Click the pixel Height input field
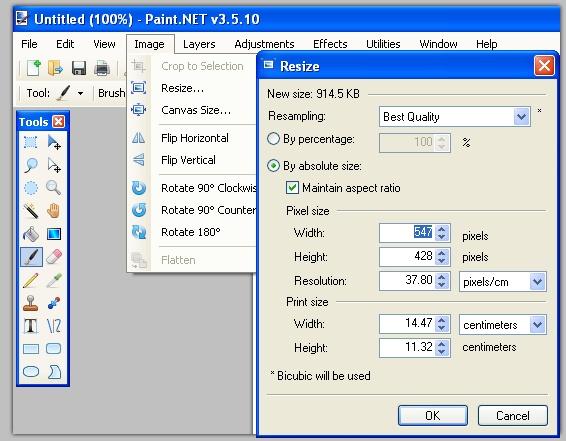566x441 pixels. tap(407, 257)
